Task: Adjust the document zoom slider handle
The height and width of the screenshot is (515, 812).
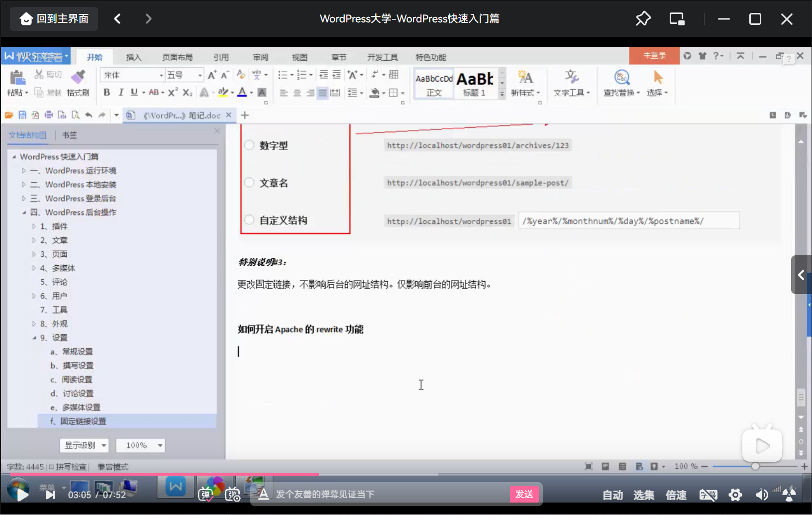Action: pyautogui.click(x=755, y=467)
